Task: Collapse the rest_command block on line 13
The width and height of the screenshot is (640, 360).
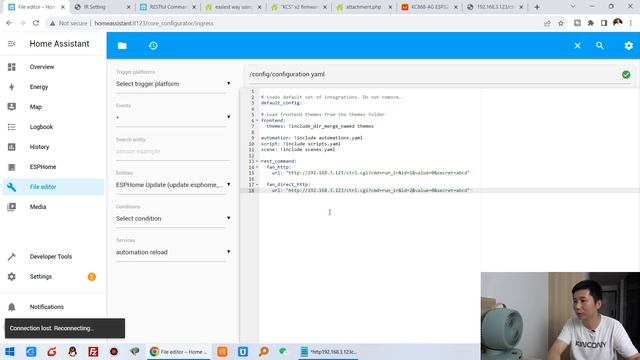Action: 257,161
